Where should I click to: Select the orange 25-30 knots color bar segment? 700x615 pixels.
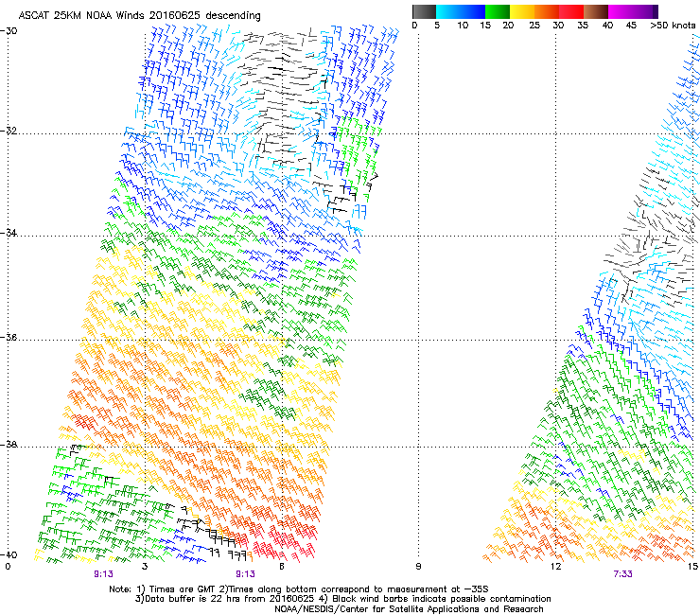pos(547,11)
